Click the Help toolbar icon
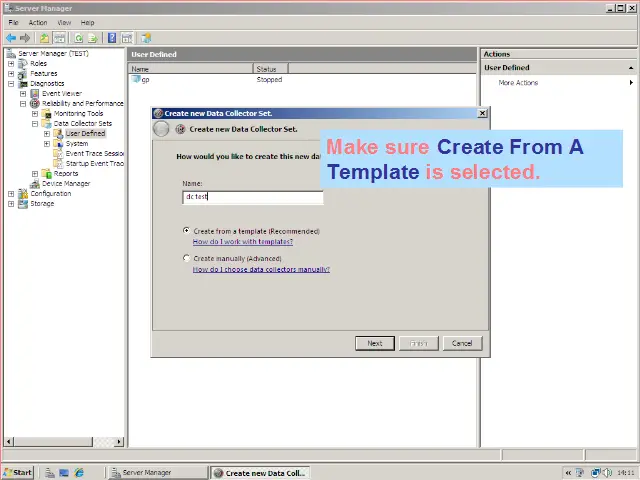Viewport: 640px width, 480px height. point(112,38)
